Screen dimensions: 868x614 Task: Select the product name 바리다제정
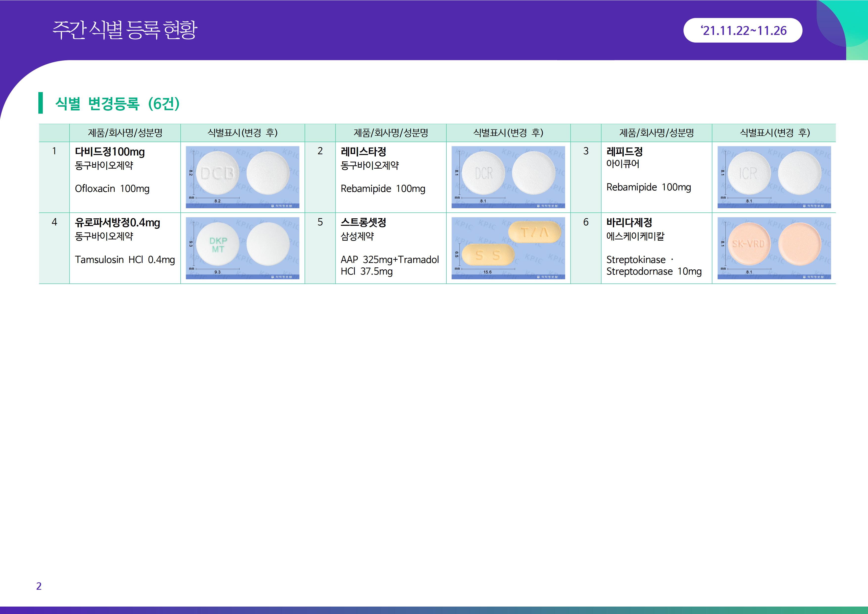(629, 222)
